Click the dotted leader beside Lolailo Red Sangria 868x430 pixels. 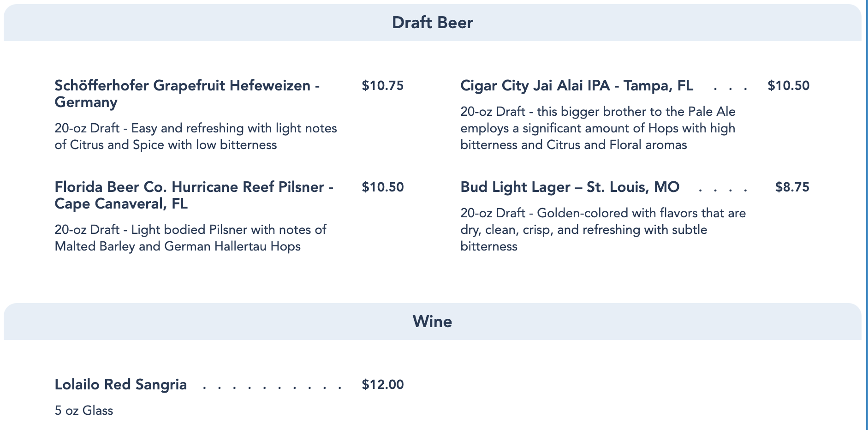click(x=272, y=386)
